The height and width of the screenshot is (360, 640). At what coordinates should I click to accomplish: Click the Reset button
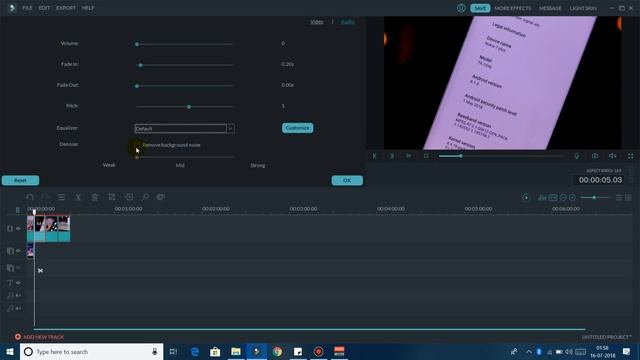(x=20, y=180)
